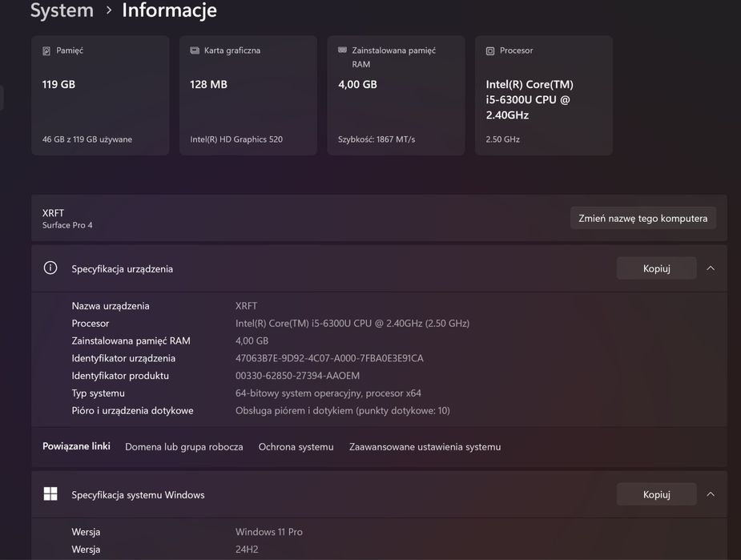This screenshot has height=560, width=741.
Task: Collapse the Specyfikacja urządzenia section chevron
Action: click(x=711, y=268)
